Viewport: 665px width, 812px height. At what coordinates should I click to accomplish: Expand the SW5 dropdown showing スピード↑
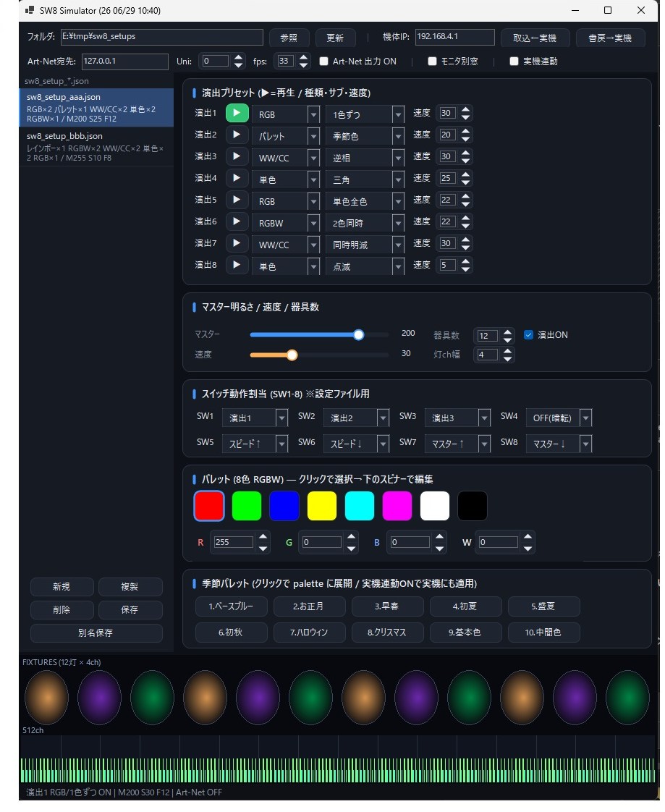click(x=255, y=444)
